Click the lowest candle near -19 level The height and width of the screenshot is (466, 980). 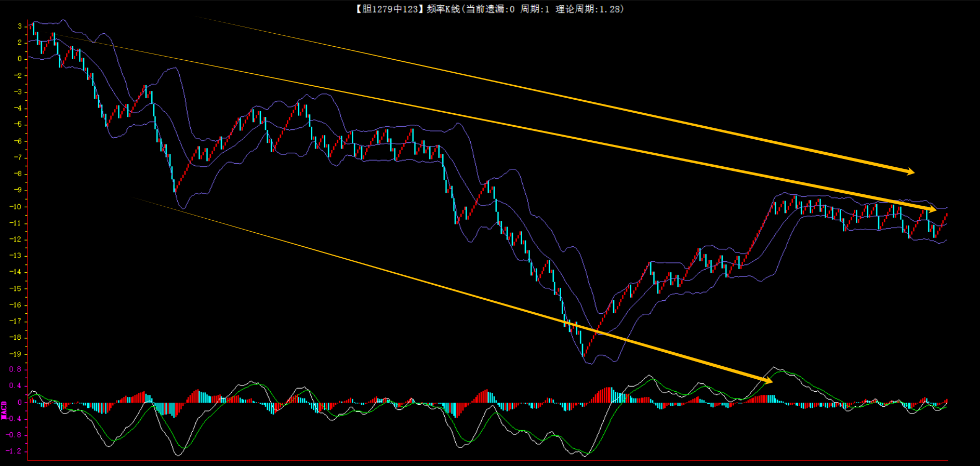[583, 350]
